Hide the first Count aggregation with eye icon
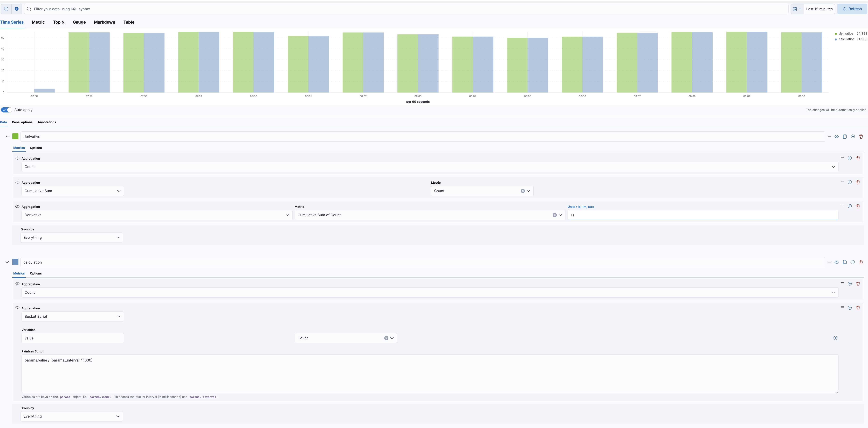The width and height of the screenshot is (868, 428). (17, 158)
